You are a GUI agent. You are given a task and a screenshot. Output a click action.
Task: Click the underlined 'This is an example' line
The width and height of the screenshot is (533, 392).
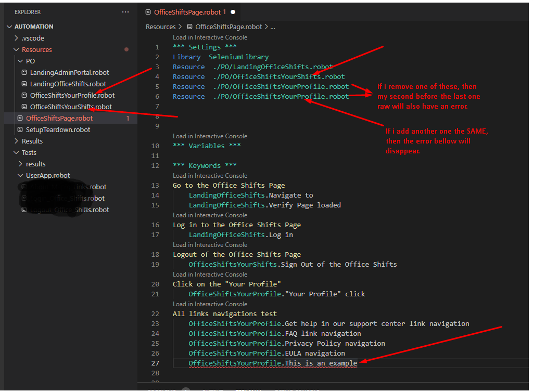click(273, 363)
